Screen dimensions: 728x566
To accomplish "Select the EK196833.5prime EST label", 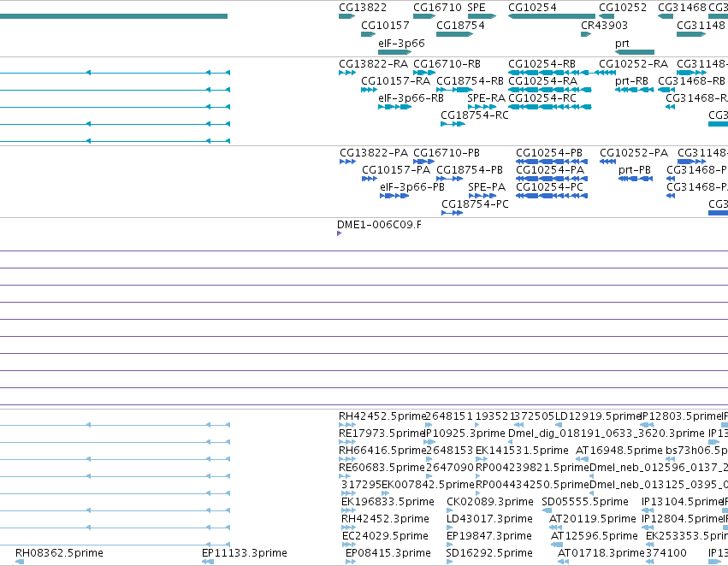I will pos(388,502).
